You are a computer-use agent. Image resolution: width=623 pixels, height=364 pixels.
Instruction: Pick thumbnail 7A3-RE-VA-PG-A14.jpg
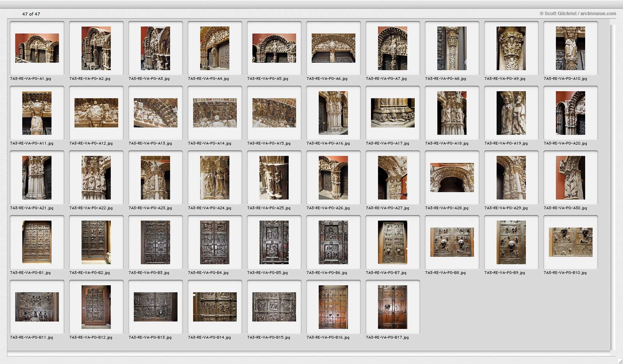point(215,113)
